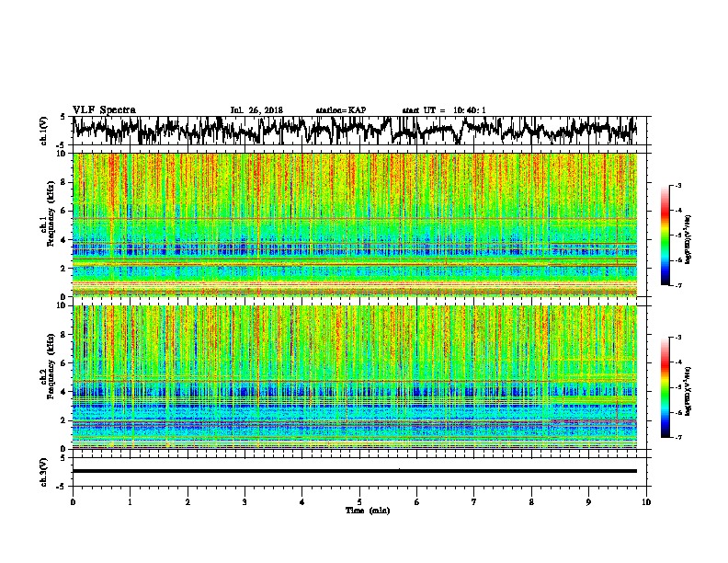
Task: Click time axis tick label "2"
Action: click(188, 501)
